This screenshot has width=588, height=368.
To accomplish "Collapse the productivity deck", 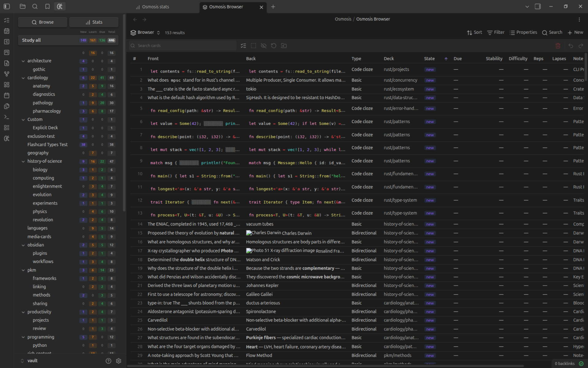I will coord(23,312).
